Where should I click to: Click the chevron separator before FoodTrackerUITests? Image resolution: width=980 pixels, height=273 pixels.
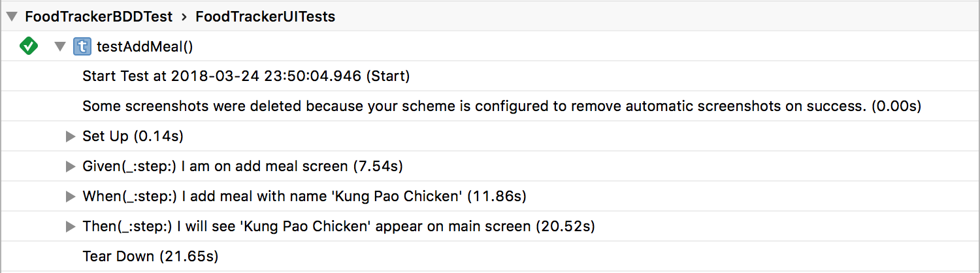pyautogui.click(x=184, y=17)
